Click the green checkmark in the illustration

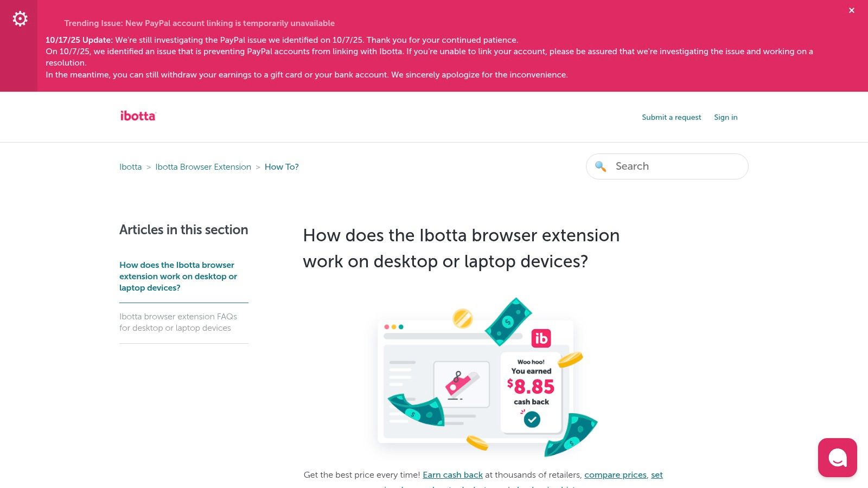[532, 419]
